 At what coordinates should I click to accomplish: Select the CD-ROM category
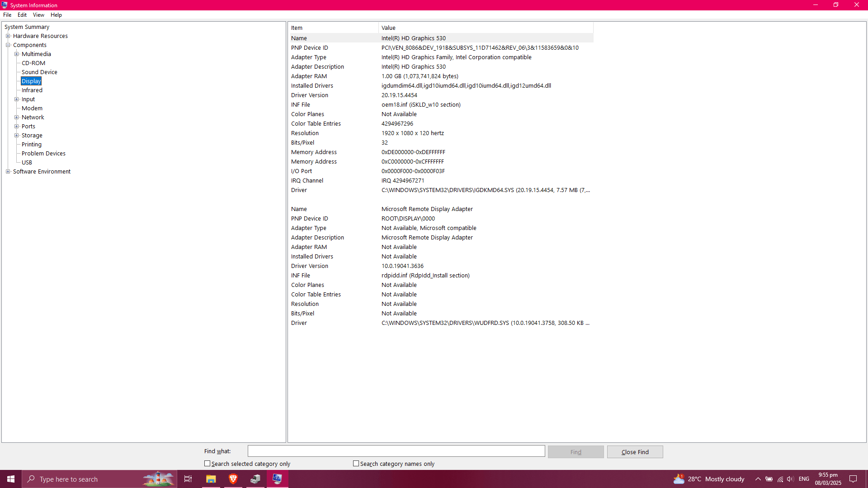click(33, 63)
